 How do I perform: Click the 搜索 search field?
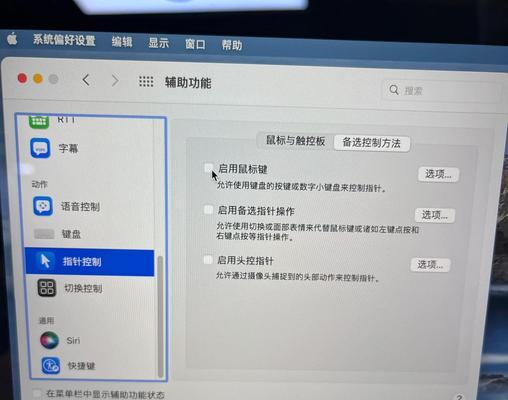pyautogui.click(x=442, y=91)
